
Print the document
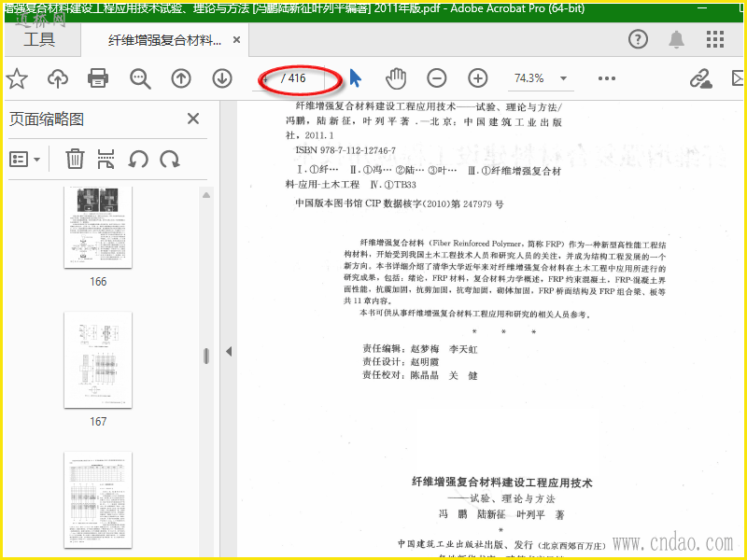coord(98,78)
